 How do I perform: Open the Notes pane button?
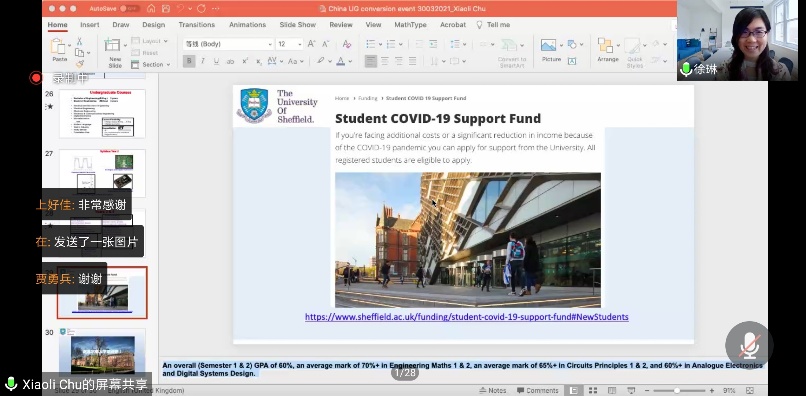492,391
